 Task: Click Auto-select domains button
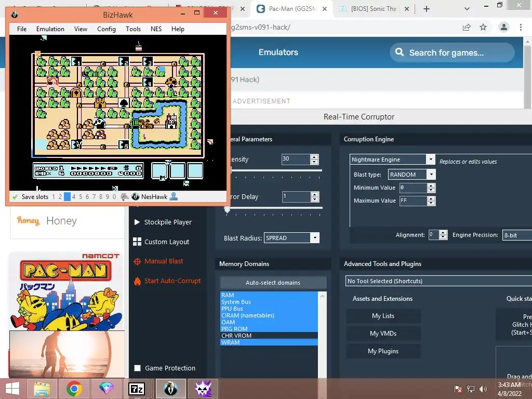(x=273, y=283)
